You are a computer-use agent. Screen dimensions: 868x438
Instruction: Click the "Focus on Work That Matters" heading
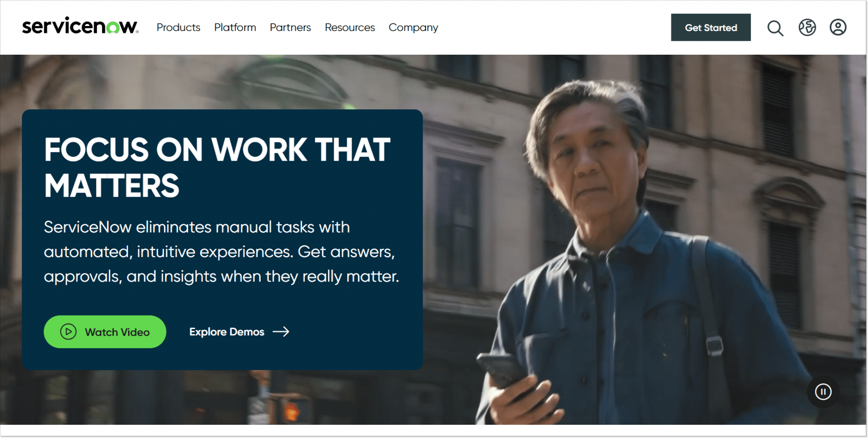(217, 167)
